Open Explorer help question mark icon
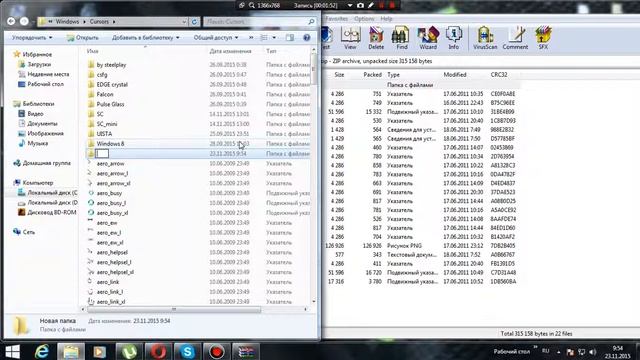Image resolution: width=640 pixels, height=360 pixels. [307, 38]
